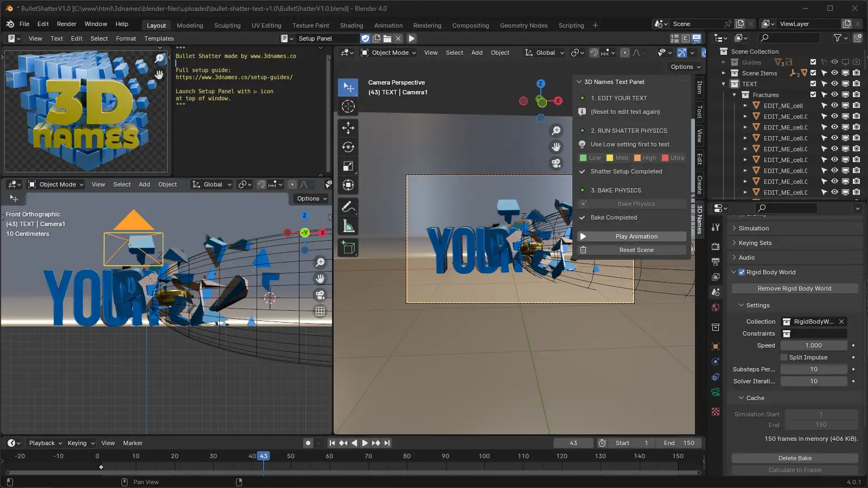Viewport: 868px width, 488px height.
Task: Select the Measure tool in camera viewport
Action: pyautogui.click(x=348, y=226)
